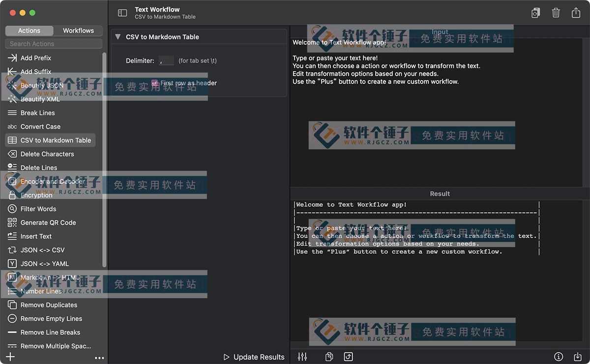Toggle First row as header checkbox
This screenshot has width=590, height=364.
tap(155, 83)
